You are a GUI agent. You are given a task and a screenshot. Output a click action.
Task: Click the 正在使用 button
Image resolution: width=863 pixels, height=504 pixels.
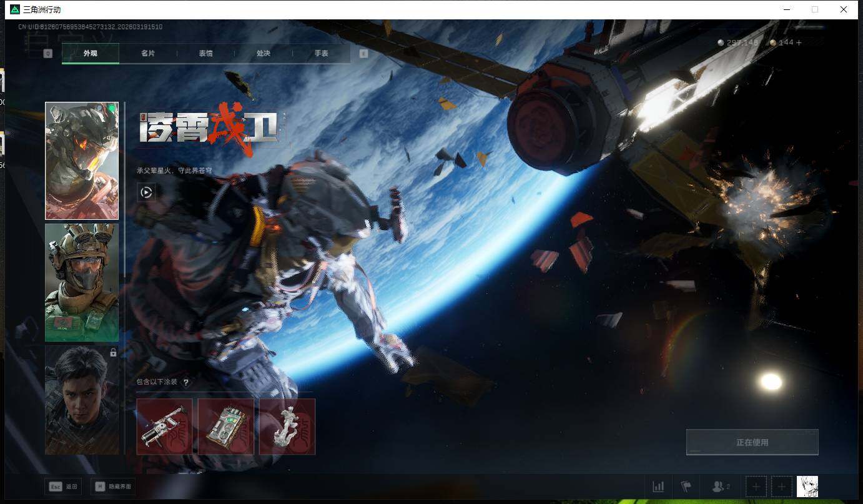pyautogui.click(x=752, y=442)
